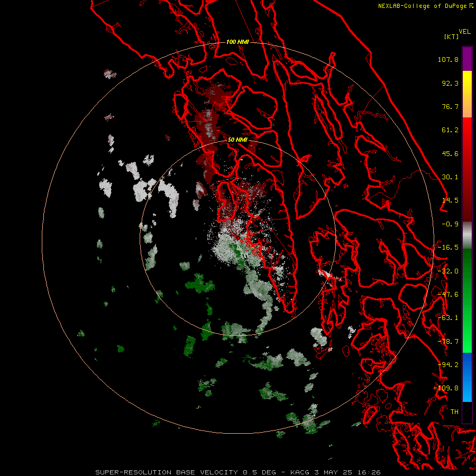476x476 pixels.
Task: Click the purple segment of the color bar
Action: pos(467,59)
